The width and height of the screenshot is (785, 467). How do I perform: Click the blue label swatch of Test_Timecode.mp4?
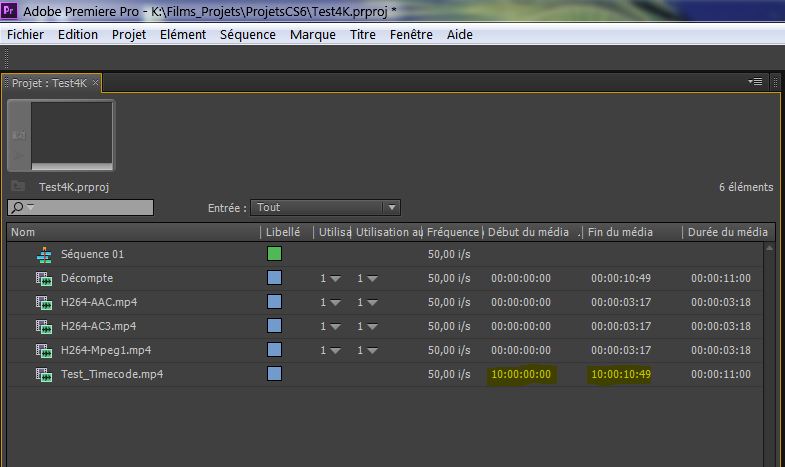[274, 374]
